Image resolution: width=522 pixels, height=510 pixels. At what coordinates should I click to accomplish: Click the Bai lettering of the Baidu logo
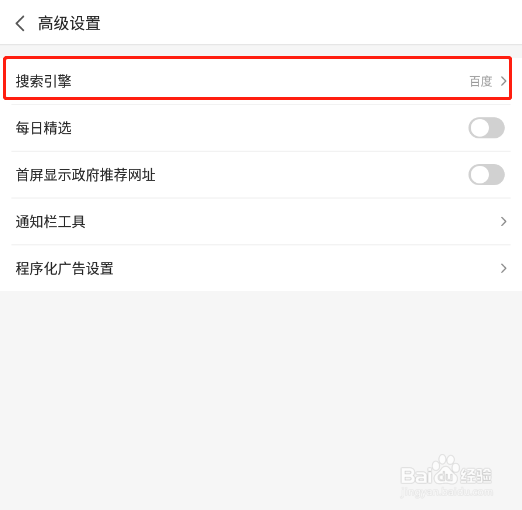pos(415,476)
